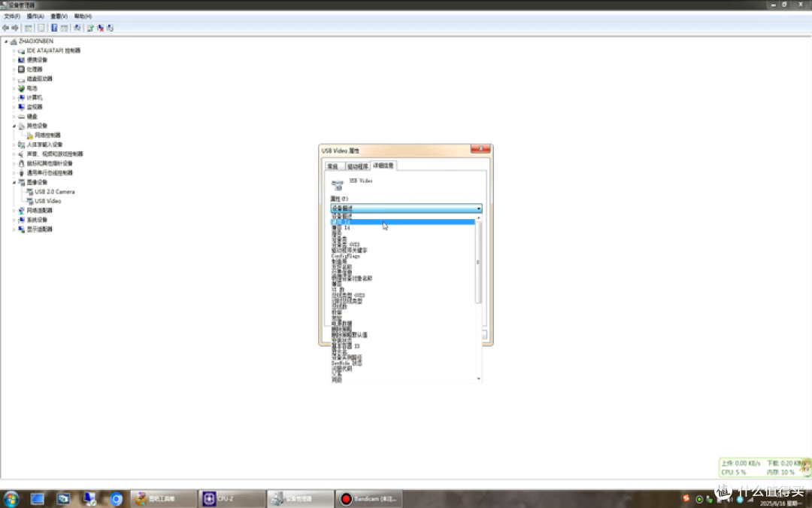Choose the highlighted 硬件 Id list entry
This screenshot has height=508, width=812.
click(403, 222)
